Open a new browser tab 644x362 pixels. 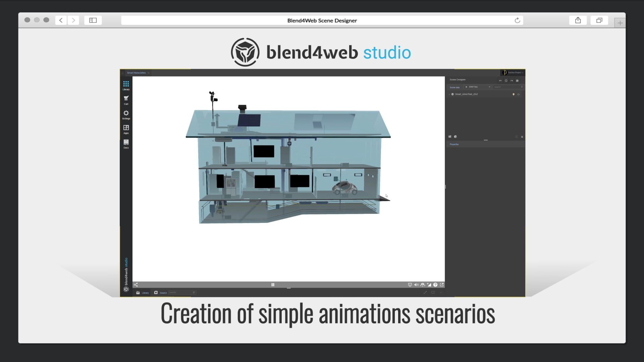(x=620, y=23)
